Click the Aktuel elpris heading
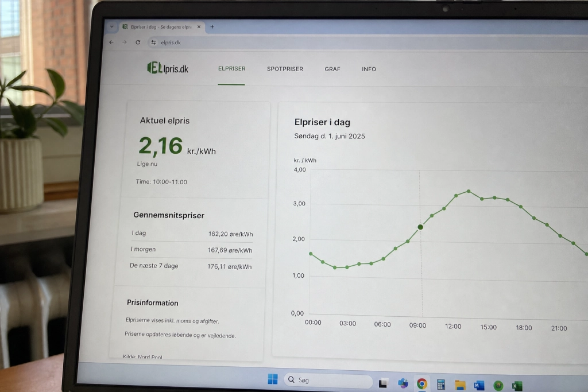The width and height of the screenshot is (588, 392). (165, 121)
